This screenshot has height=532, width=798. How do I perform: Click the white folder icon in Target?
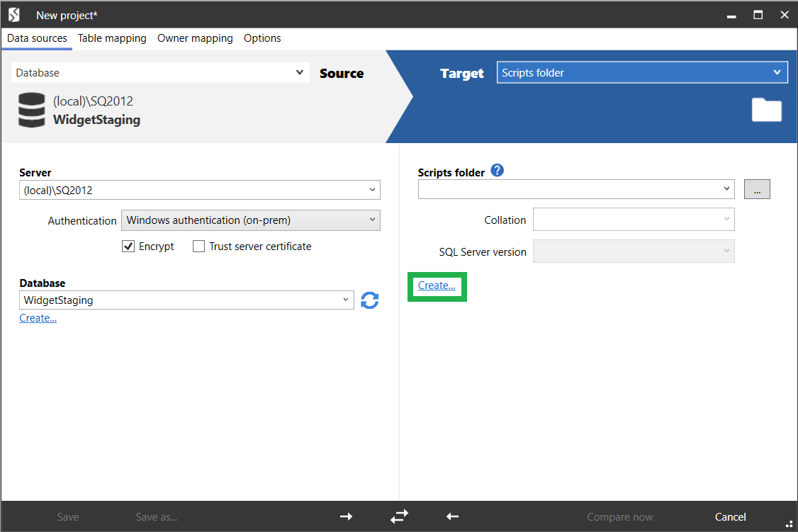click(766, 110)
